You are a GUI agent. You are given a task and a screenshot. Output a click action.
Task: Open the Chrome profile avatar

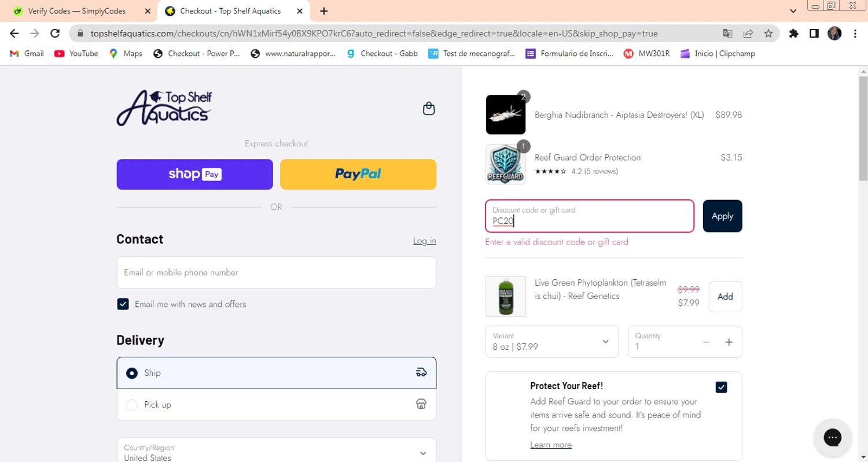coord(834,34)
